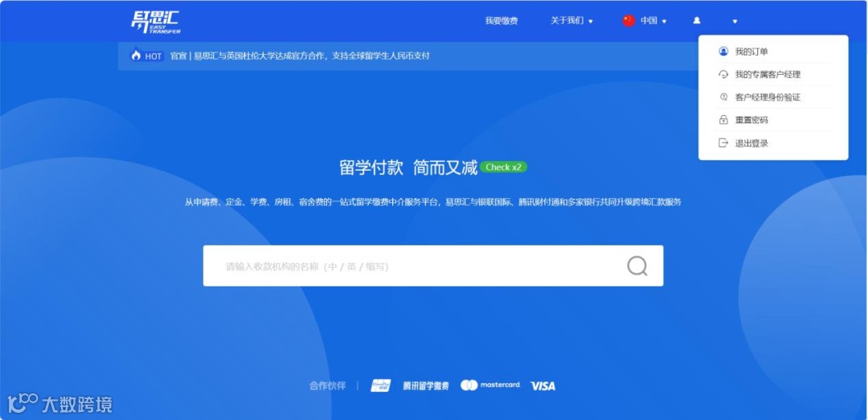Click the UnionPay partner logo
This screenshot has width=868, height=420.
[x=381, y=385]
